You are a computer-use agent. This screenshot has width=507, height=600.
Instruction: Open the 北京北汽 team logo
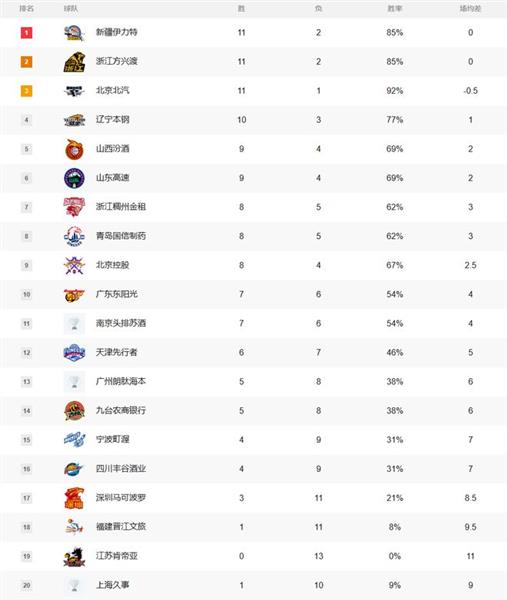(74, 91)
